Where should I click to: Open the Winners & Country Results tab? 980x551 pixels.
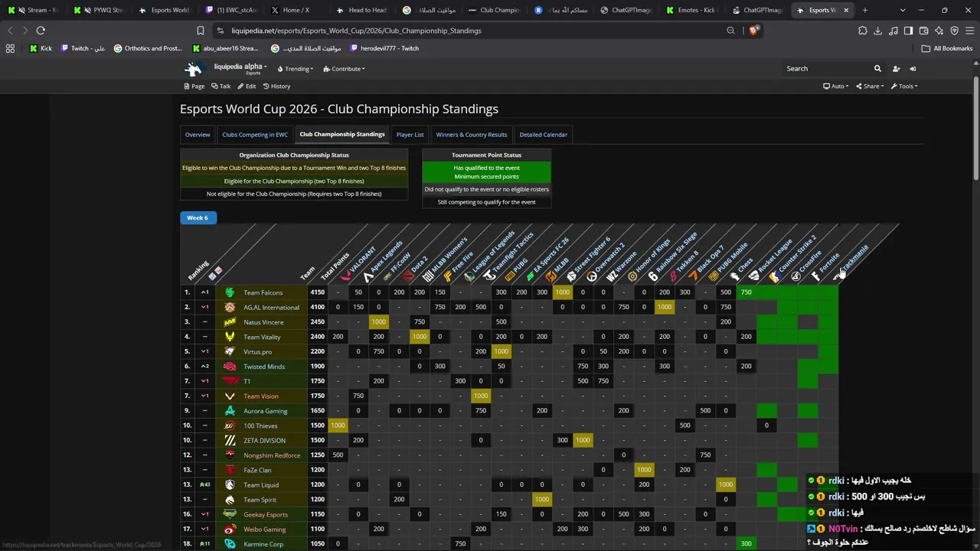(x=472, y=135)
